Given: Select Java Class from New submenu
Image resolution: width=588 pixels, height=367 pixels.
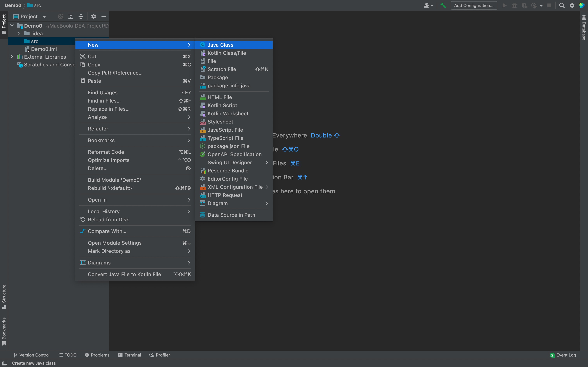Looking at the screenshot, I should click(x=220, y=45).
